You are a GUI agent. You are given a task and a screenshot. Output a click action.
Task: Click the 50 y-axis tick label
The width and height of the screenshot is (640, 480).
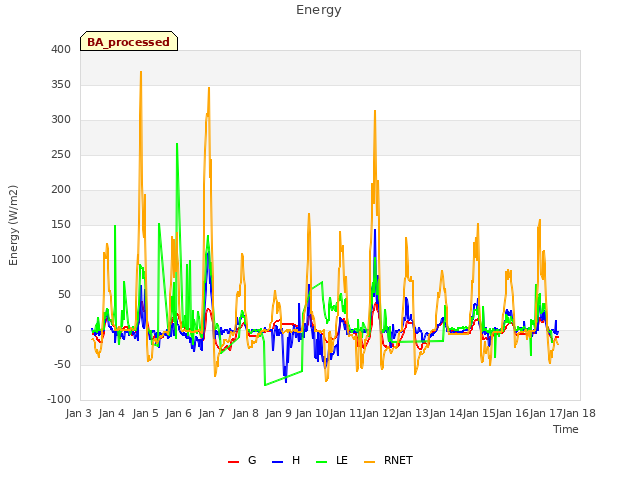(64, 295)
